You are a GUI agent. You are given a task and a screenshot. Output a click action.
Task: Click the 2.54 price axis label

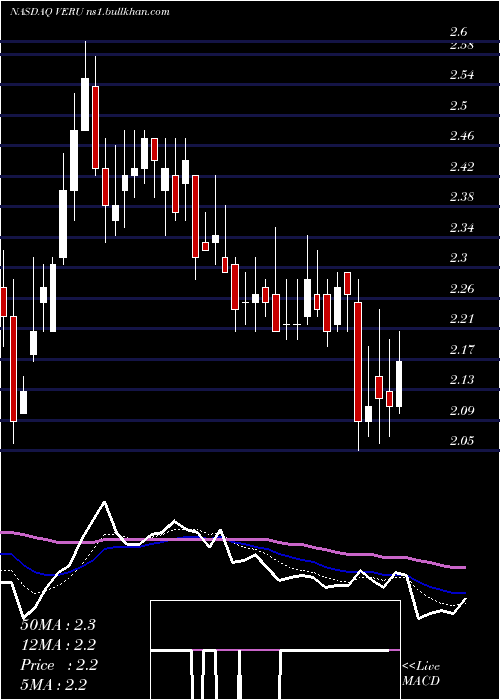(462, 75)
